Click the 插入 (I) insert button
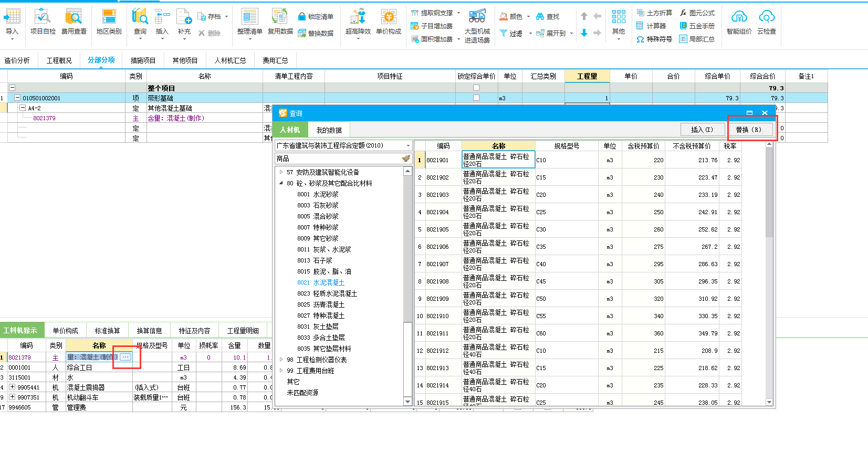 (702, 130)
